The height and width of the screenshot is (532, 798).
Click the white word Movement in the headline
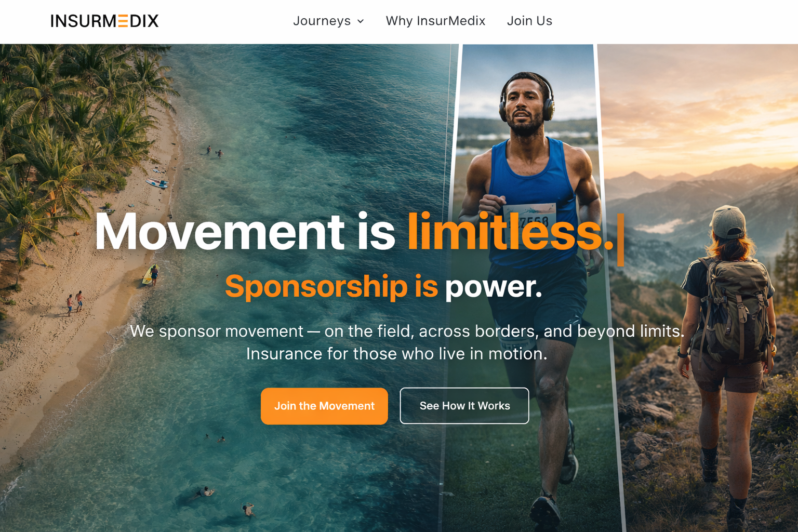(x=219, y=232)
